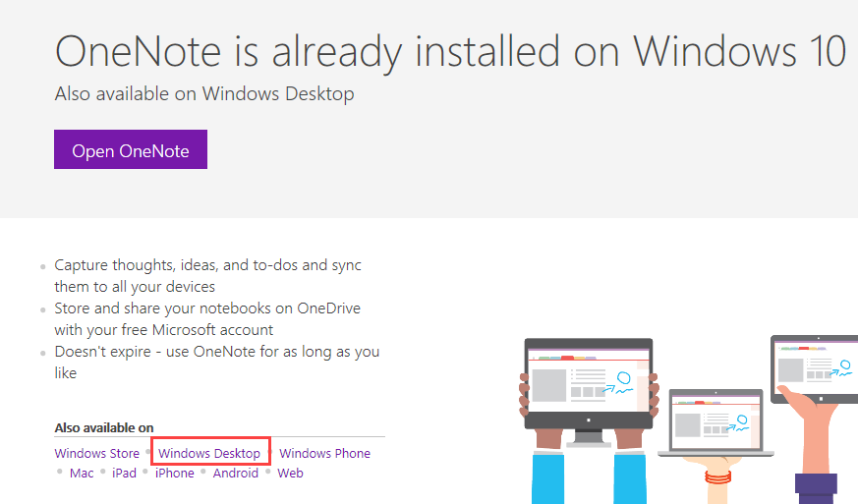Choose the iPhone platform link

pos(175,474)
